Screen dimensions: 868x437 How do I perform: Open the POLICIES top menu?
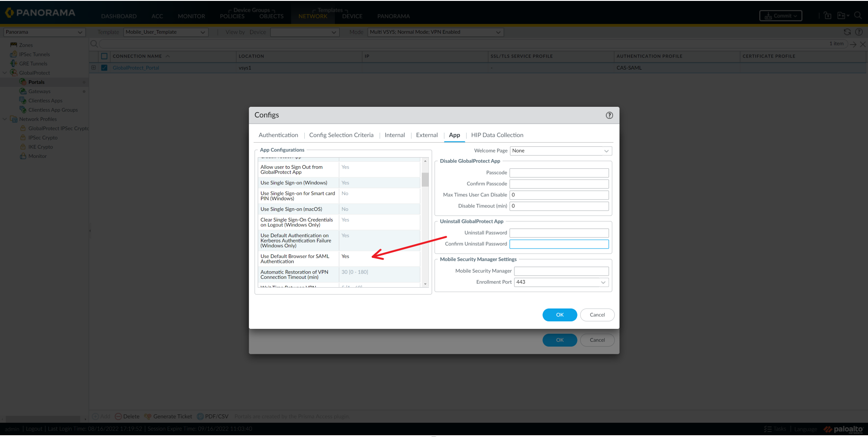click(x=232, y=16)
